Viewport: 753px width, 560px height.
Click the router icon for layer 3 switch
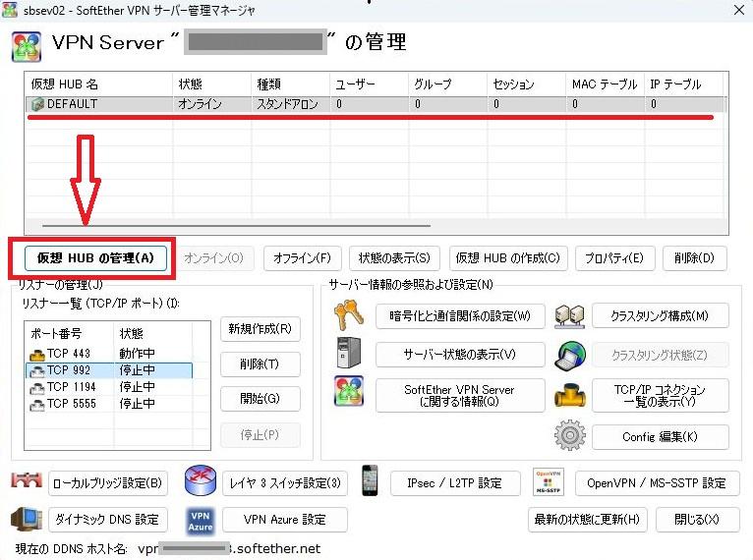click(201, 480)
